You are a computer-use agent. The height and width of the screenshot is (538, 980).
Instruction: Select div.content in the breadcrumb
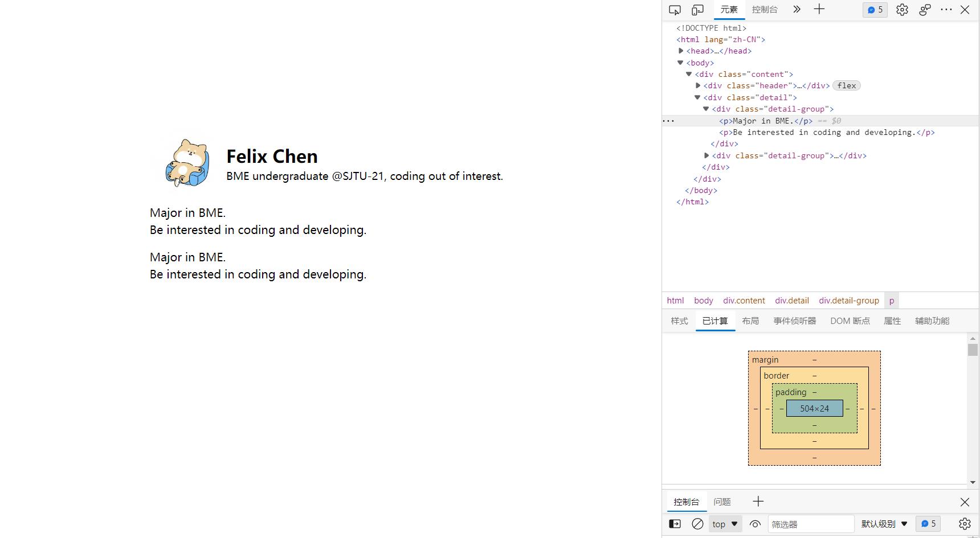coord(744,301)
